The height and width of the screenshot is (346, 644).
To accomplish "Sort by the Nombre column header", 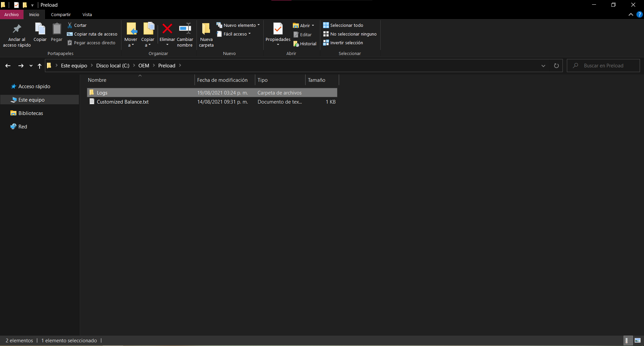I will point(140,80).
